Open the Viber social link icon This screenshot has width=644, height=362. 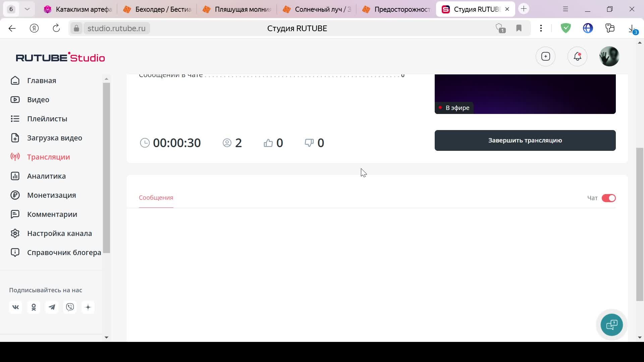click(x=70, y=307)
